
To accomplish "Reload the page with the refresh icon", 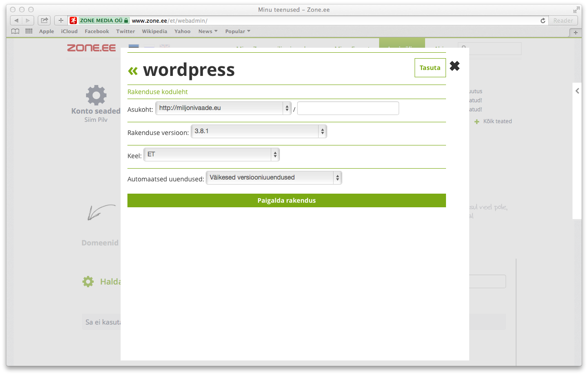I will 542,20.
